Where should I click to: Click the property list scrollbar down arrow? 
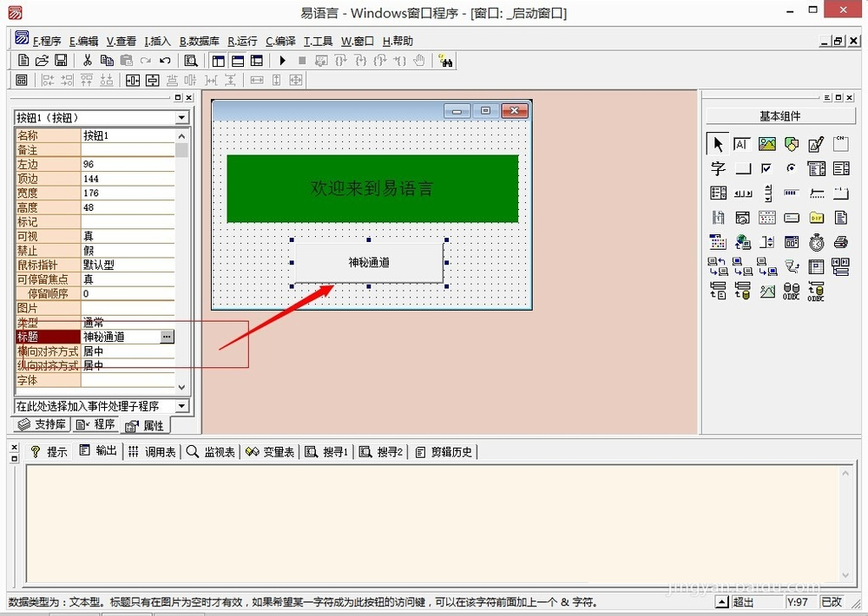click(181, 387)
